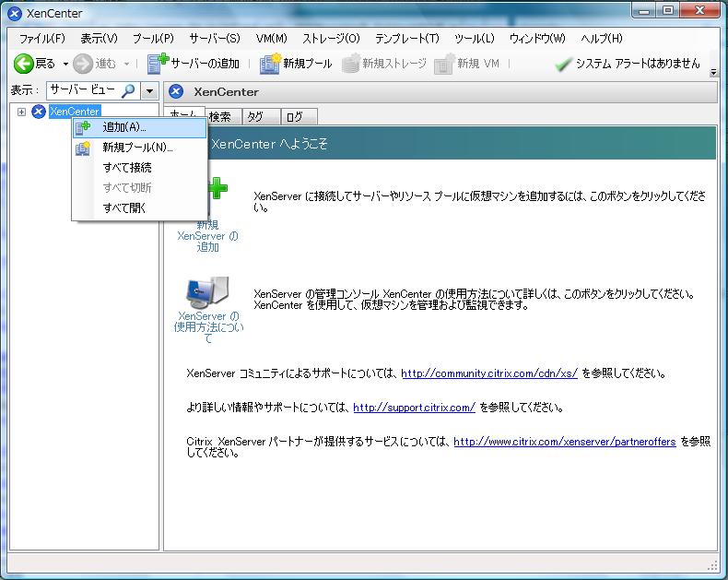Click the add-server icon in context menu
The image size is (728, 580).
click(83, 127)
